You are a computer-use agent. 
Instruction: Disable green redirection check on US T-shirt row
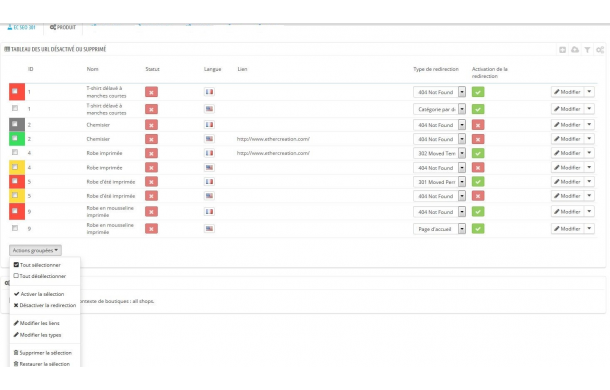[478, 109]
